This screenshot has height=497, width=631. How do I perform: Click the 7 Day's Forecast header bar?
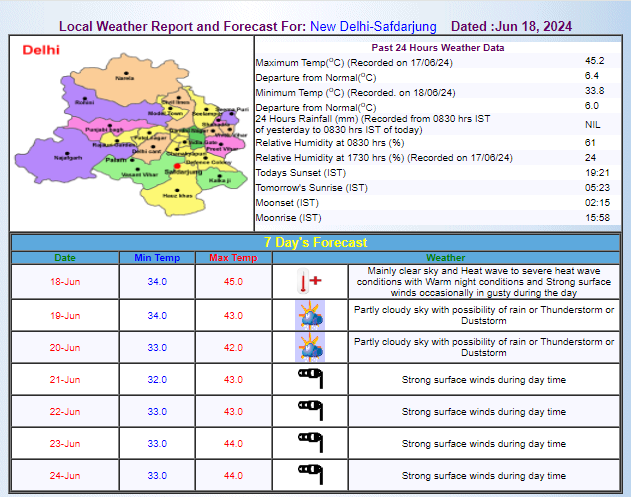315,242
